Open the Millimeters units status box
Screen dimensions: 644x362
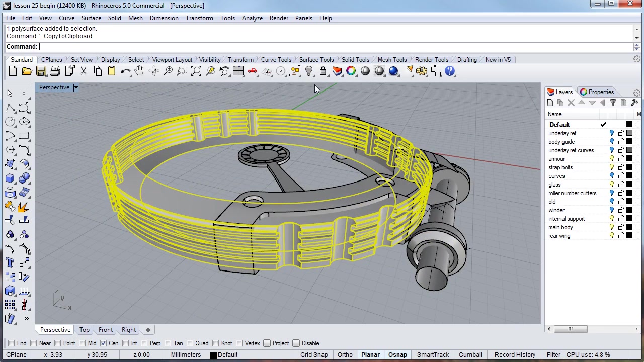pyautogui.click(x=186, y=355)
